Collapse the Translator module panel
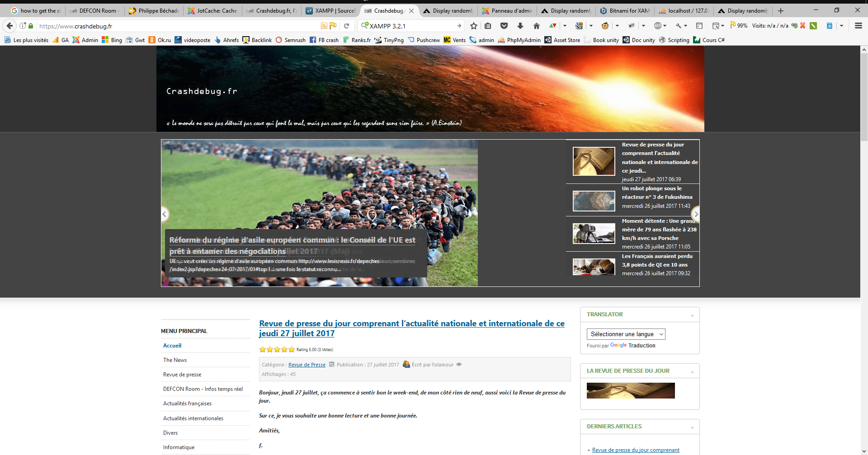This screenshot has height=455, width=868. point(692,315)
